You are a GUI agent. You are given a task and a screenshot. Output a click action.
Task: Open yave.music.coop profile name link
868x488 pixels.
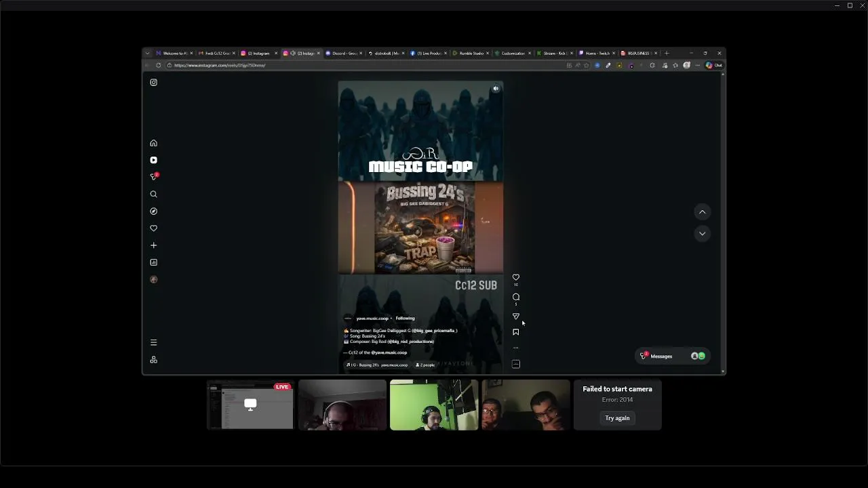[x=372, y=319]
